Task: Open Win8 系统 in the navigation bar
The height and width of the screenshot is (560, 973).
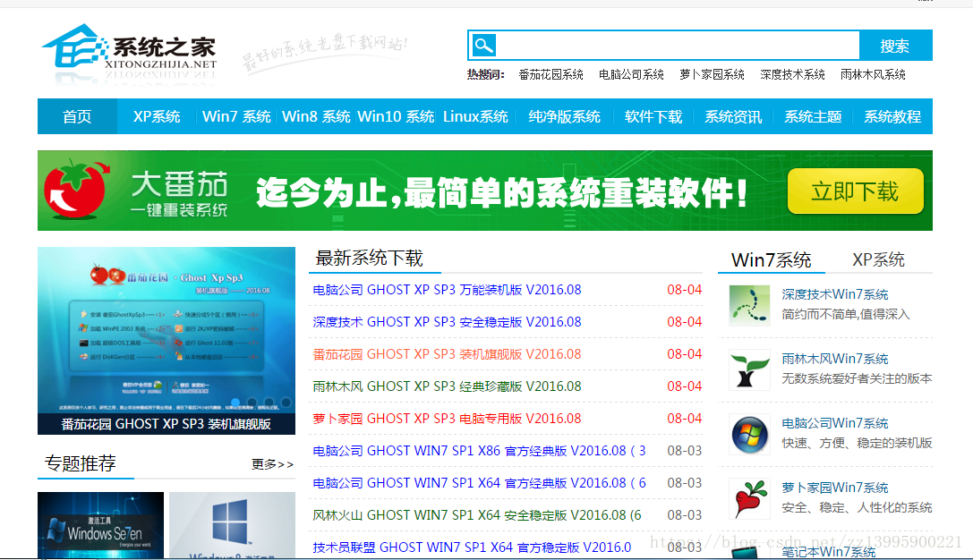Action: (x=316, y=116)
